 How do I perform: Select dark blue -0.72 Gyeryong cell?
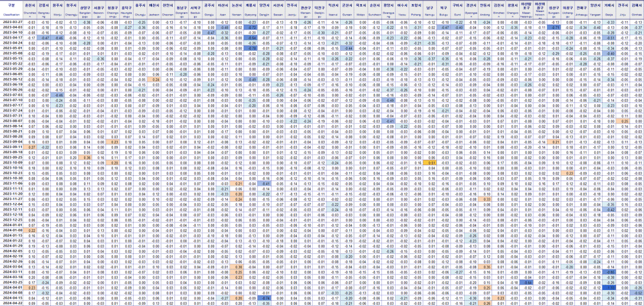pos(251,27)
